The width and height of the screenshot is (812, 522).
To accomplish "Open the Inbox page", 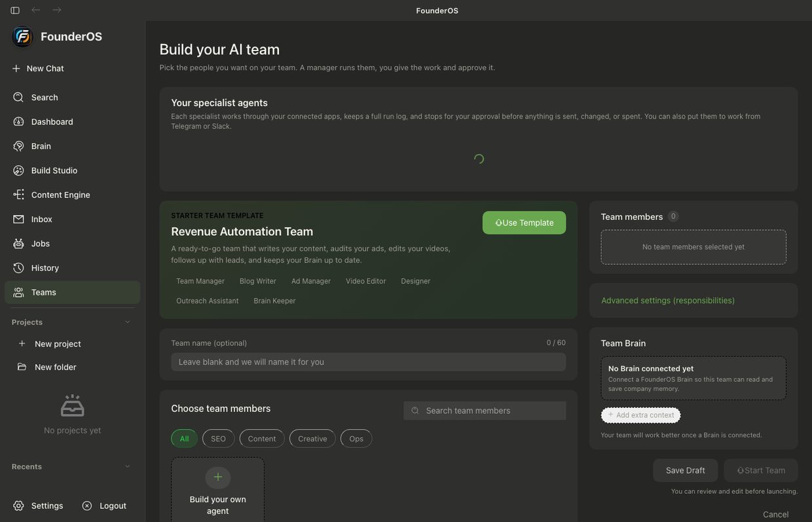I will pos(72,219).
